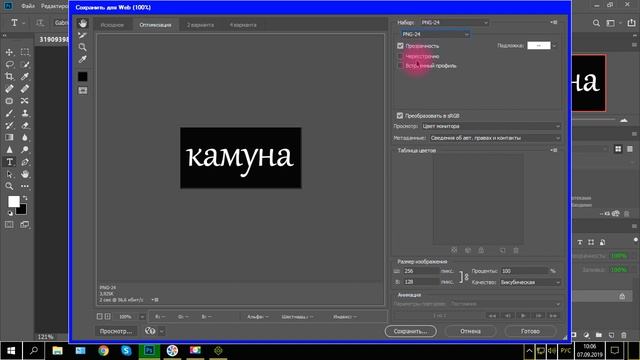The image size is (640, 360).
Task: Switch to the 4 варианта tab
Action: click(x=243, y=25)
